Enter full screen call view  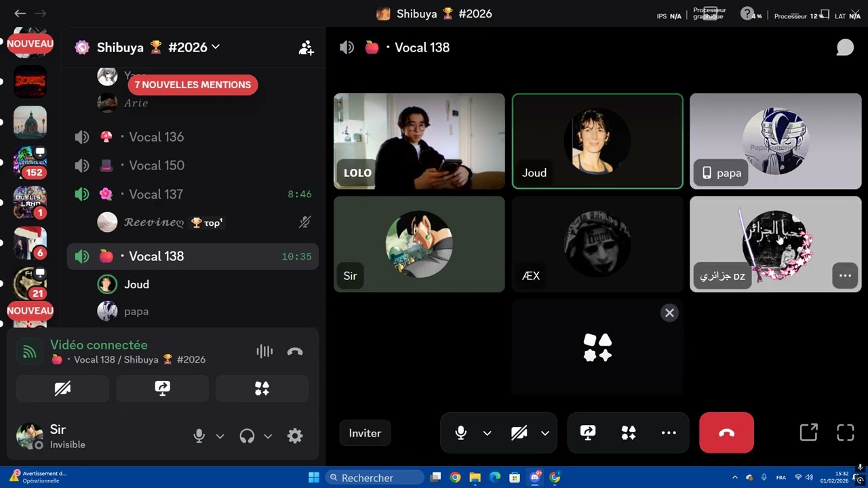point(846,432)
